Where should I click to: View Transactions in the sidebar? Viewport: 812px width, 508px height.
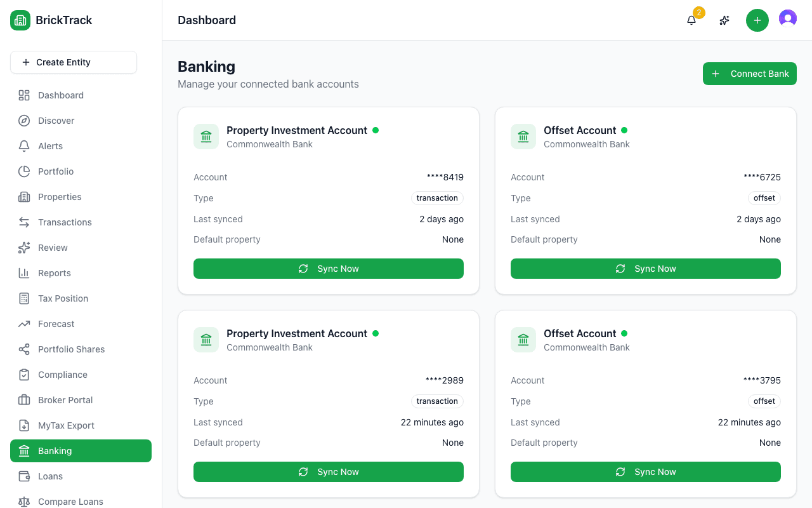point(66,222)
